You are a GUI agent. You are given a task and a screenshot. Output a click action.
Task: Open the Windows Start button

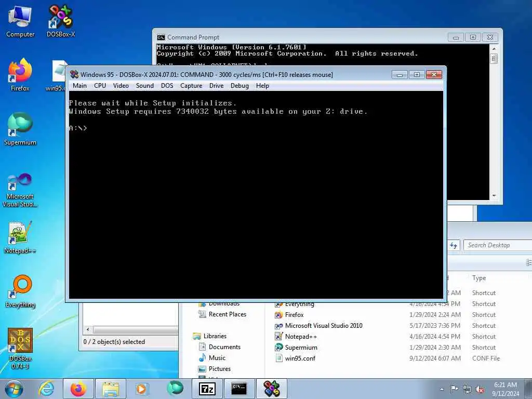click(14, 389)
